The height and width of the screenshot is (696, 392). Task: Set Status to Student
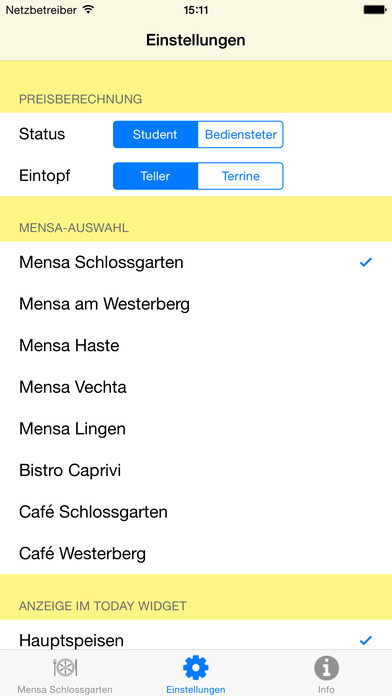pyautogui.click(x=155, y=134)
